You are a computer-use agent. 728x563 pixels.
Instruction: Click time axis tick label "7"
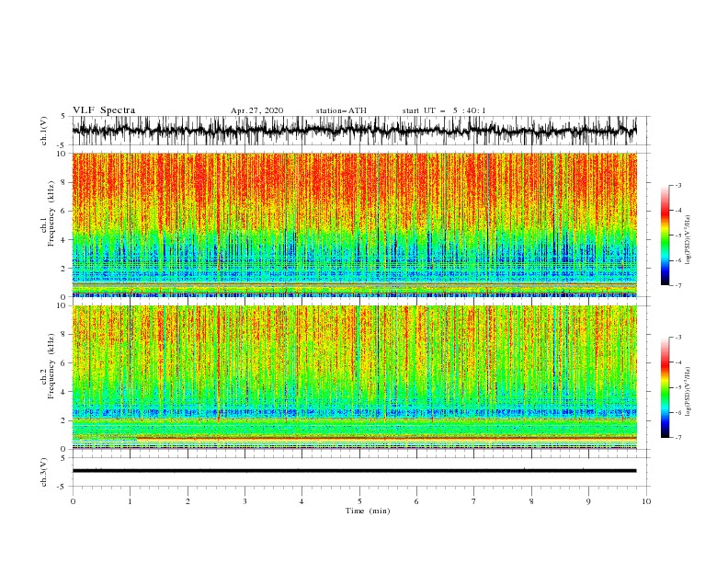[x=474, y=501]
